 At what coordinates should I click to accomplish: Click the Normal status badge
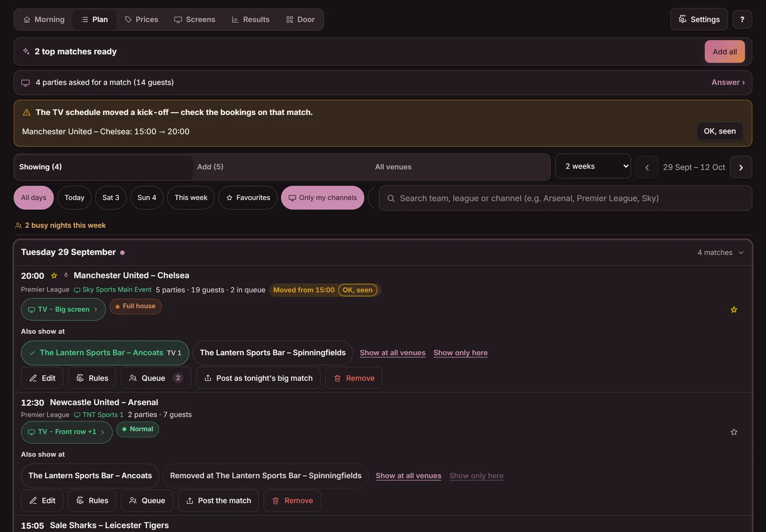point(137,430)
